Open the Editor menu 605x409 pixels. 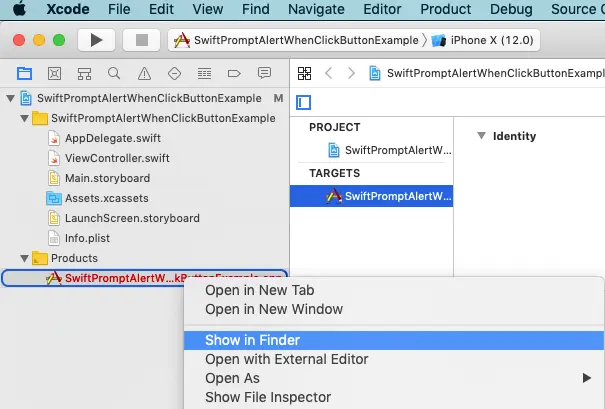pyautogui.click(x=382, y=9)
